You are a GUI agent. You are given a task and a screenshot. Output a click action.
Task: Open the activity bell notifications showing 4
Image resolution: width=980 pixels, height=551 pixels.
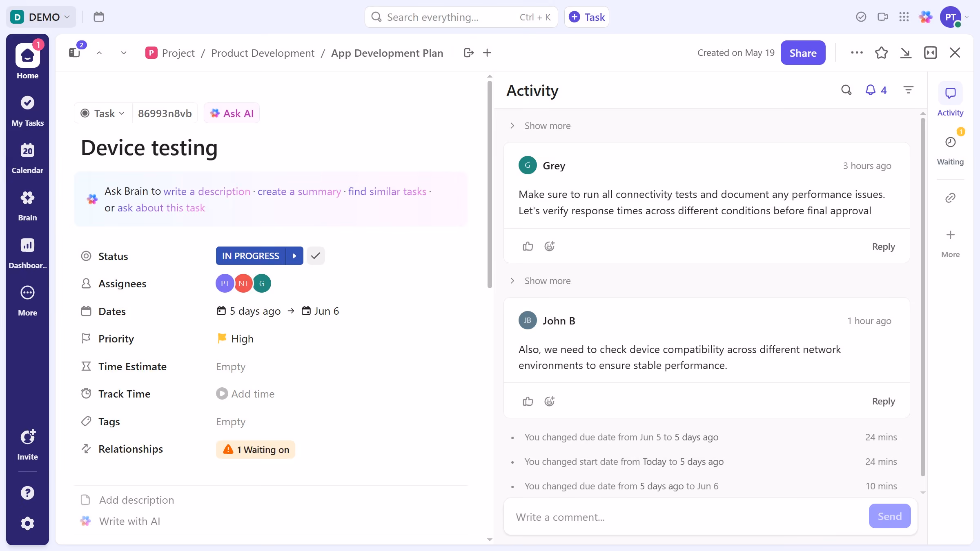click(x=876, y=90)
